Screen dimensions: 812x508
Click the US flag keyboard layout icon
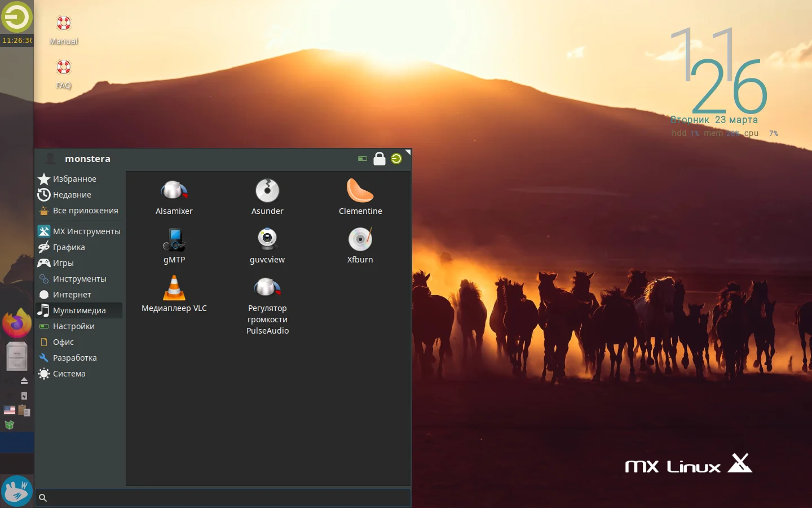point(10,410)
